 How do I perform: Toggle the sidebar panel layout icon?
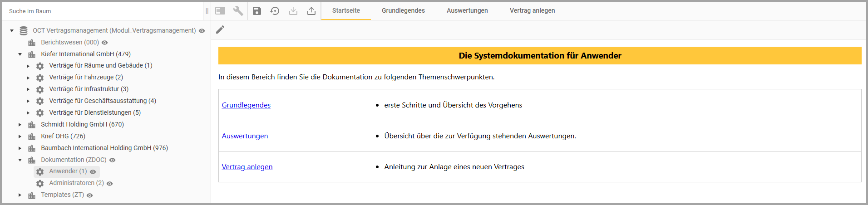220,11
